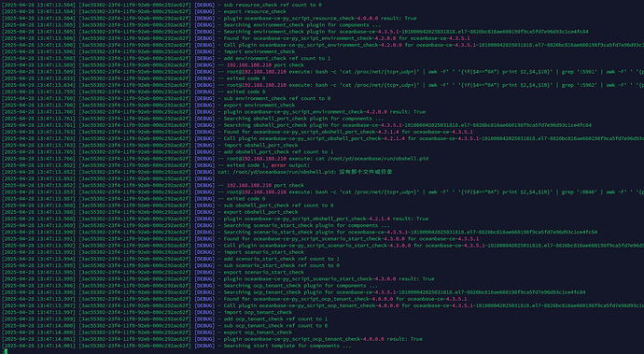Click the 'Call plugin oceanbase-ce-py_script_environment_check-4.2.0.0' line

click(430, 45)
